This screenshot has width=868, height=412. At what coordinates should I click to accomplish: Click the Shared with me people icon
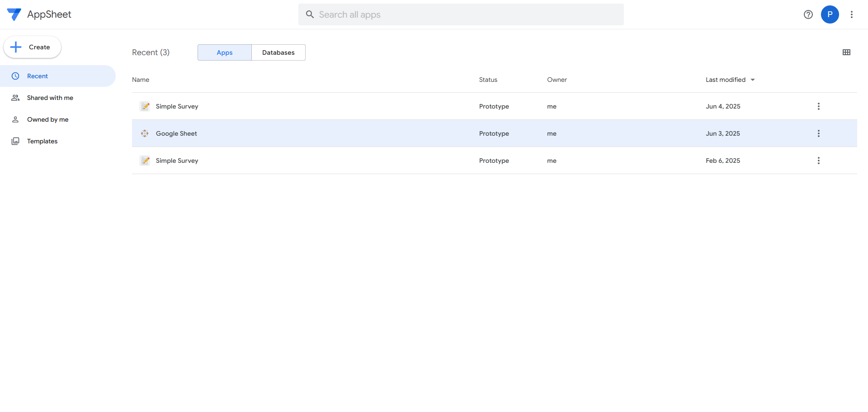pyautogui.click(x=15, y=98)
